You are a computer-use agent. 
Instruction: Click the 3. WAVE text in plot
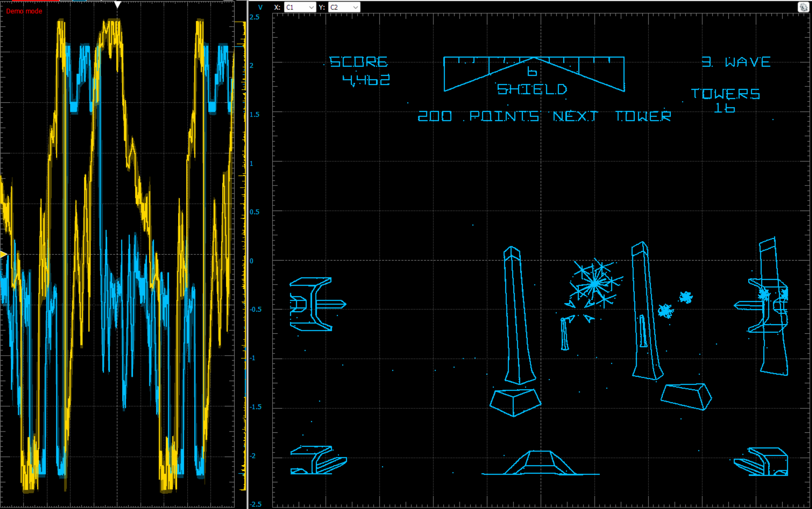click(x=736, y=62)
